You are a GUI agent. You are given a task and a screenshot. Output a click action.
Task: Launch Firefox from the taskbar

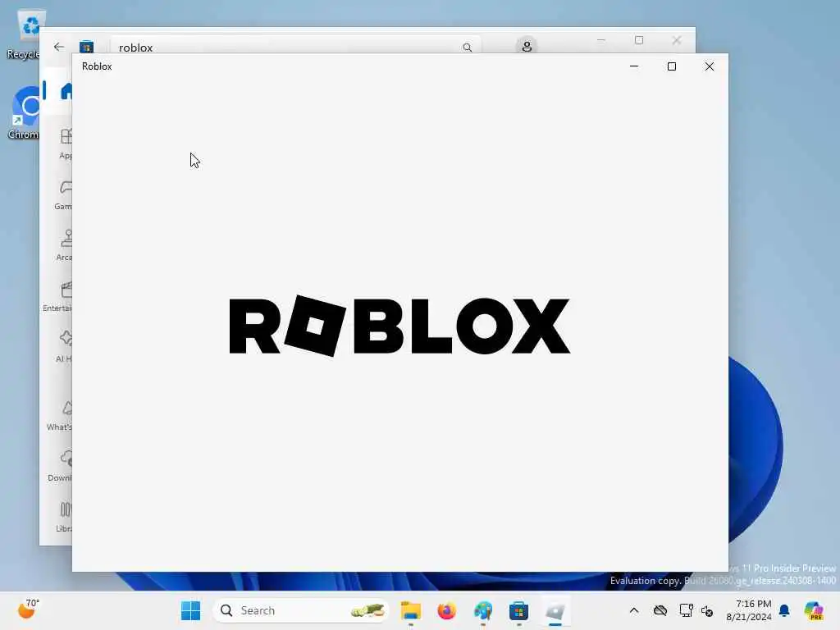(447, 610)
